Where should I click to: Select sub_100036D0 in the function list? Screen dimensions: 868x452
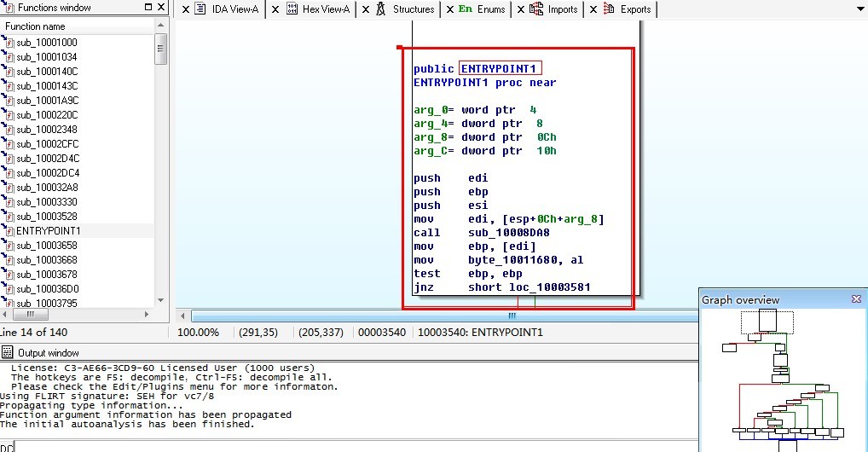point(48,288)
